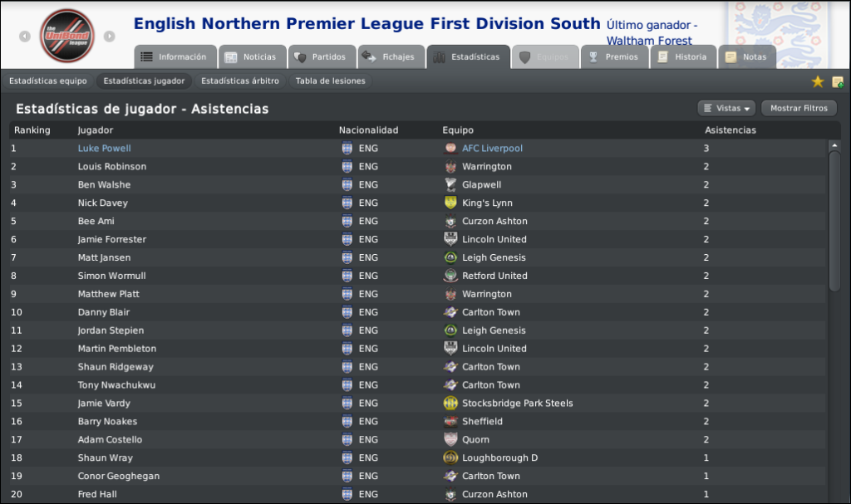Select the Estadísticas árbitro subtab
The image size is (851, 504).
[240, 81]
